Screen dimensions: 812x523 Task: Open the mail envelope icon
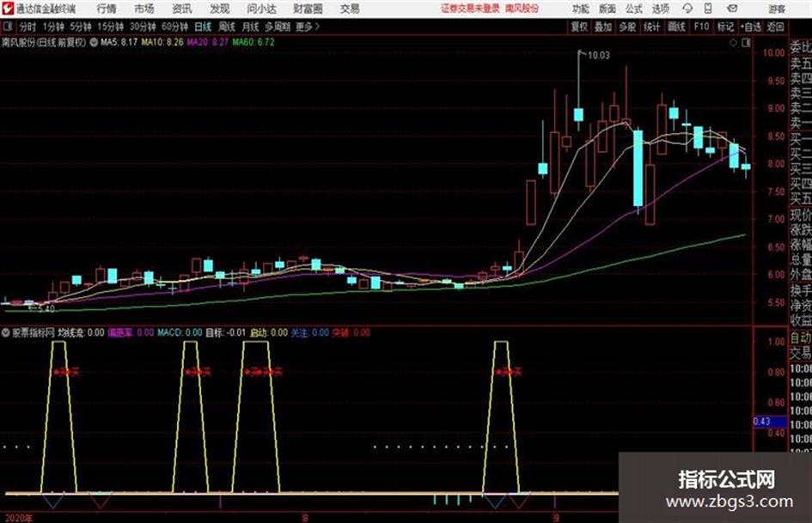tap(732, 9)
